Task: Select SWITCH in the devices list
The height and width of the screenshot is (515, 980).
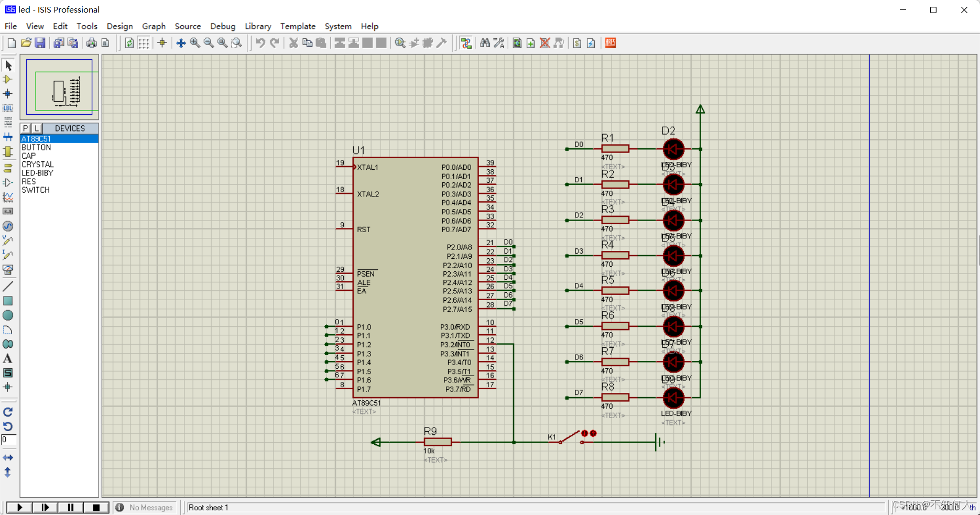Action: point(59,190)
